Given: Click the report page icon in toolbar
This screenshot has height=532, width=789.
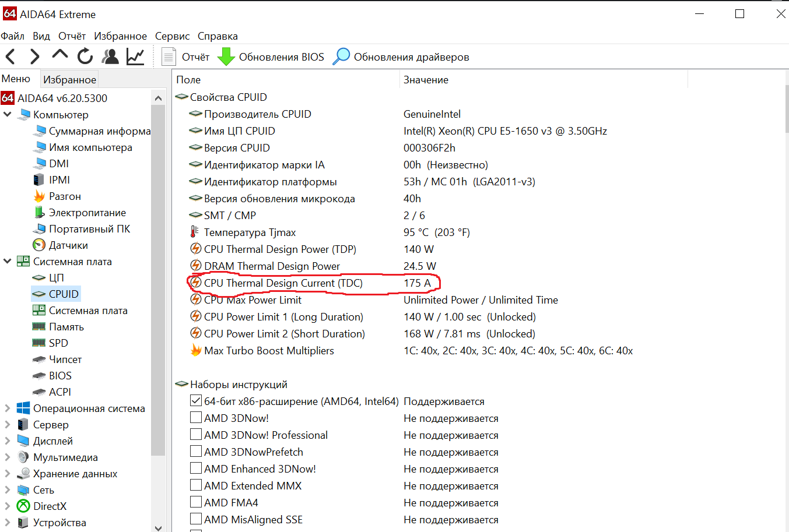Looking at the screenshot, I should coord(169,57).
